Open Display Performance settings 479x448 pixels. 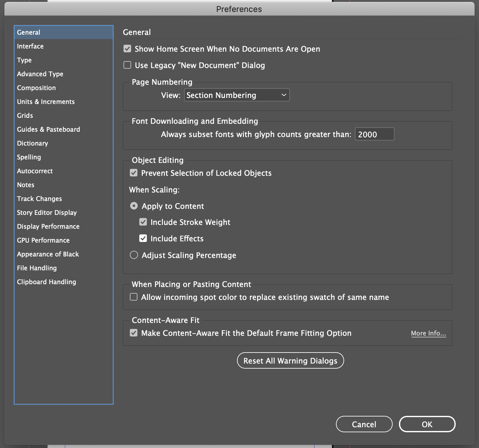48,226
